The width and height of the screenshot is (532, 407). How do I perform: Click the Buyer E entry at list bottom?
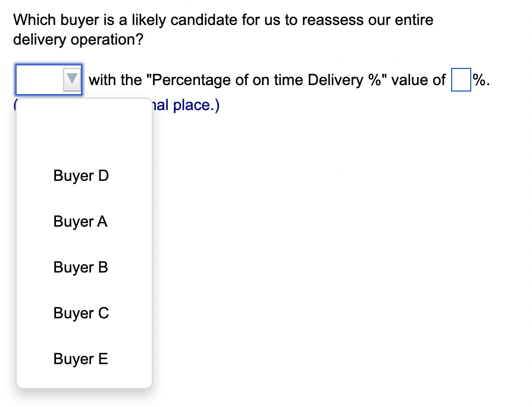(80, 359)
